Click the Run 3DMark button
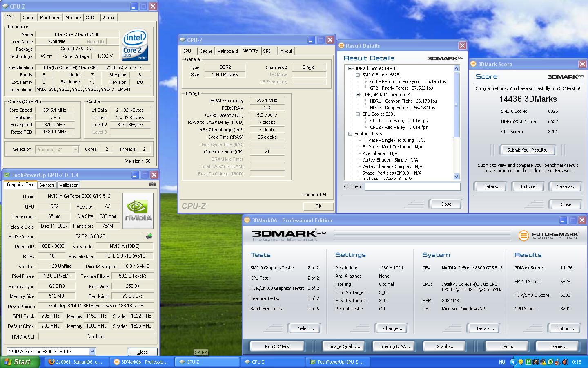This screenshot has height=368, width=588. tap(277, 346)
